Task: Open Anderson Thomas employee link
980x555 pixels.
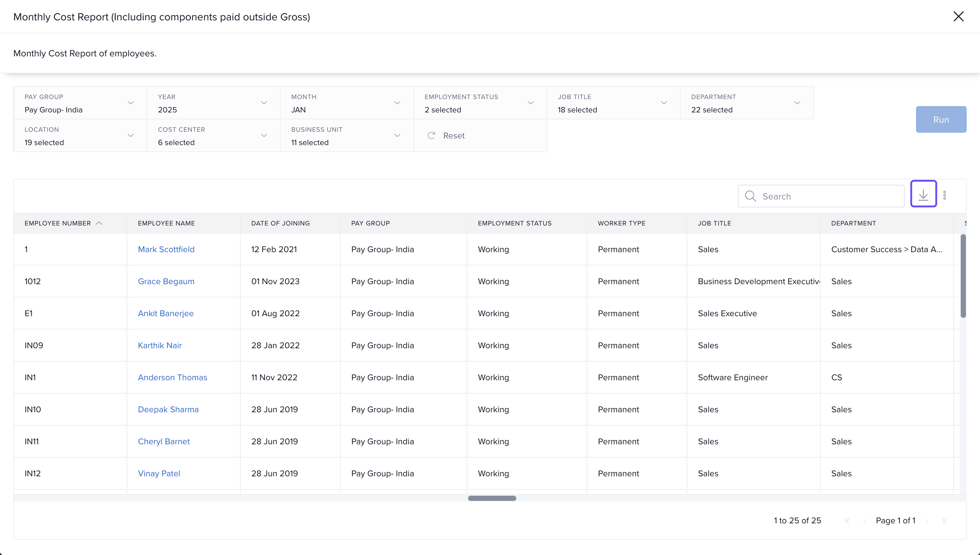Action: pyautogui.click(x=172, y=377)
